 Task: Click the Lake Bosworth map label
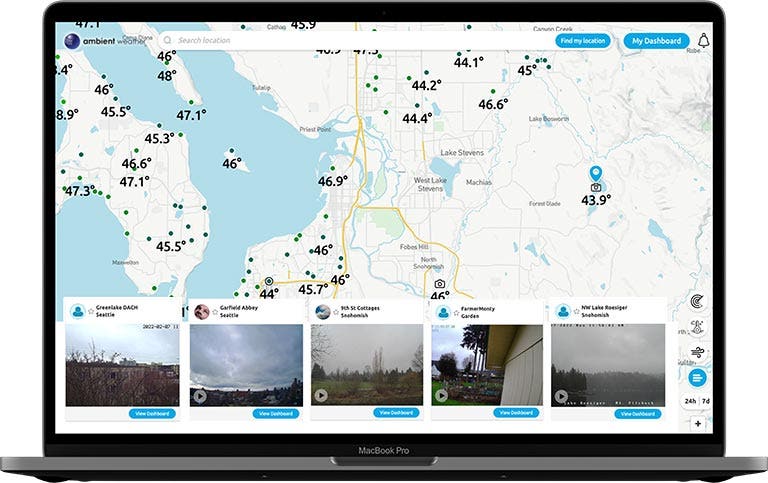[549, 119]
